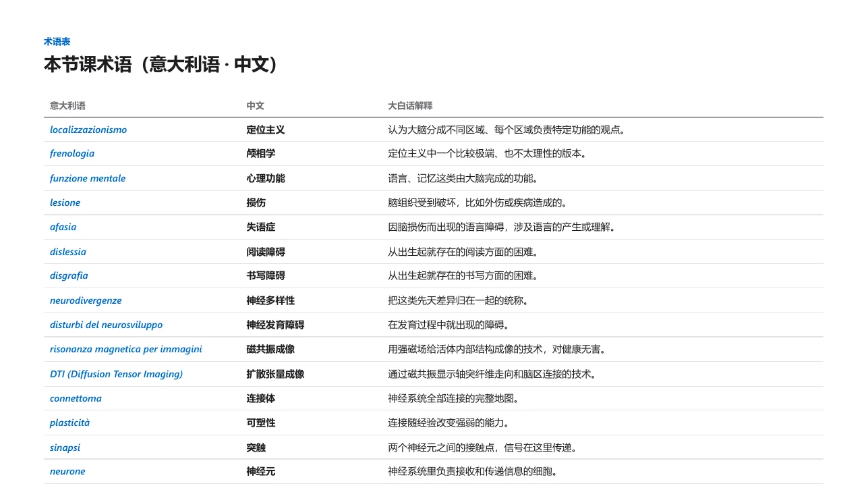Viewport: 868px width, 488px height.
Task: Click the '大白话解释' column header
Action: pyautogui.click(x=410, y=106)
